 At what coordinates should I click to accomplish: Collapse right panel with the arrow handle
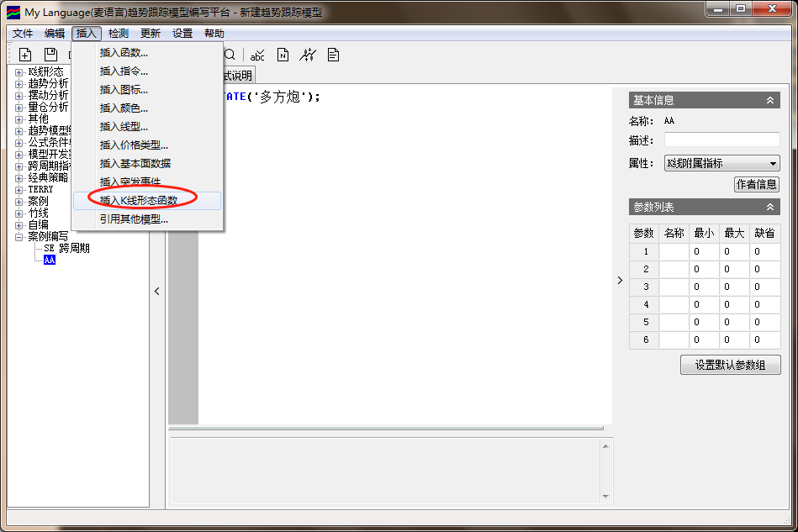pyautogui.click(x=620, y=280)
